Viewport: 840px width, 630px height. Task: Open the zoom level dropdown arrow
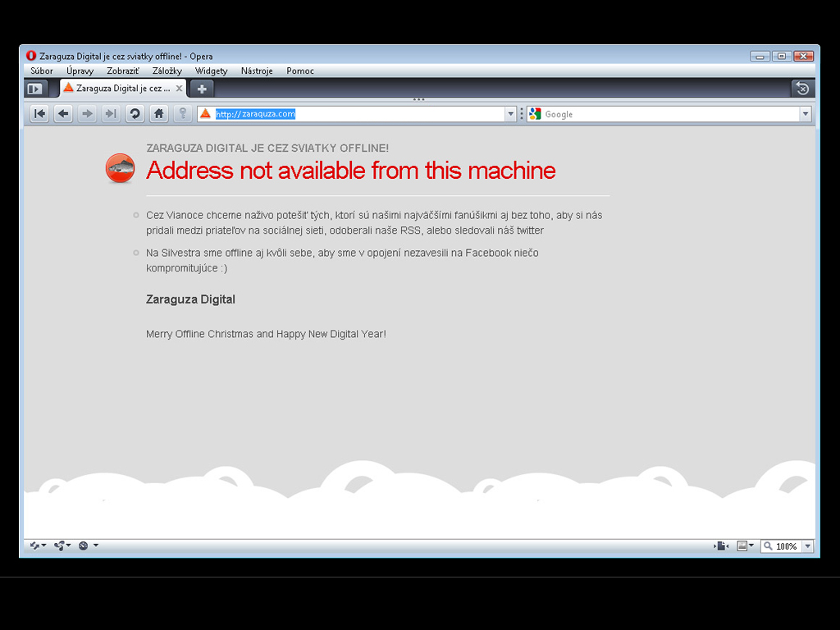[808, 546]
